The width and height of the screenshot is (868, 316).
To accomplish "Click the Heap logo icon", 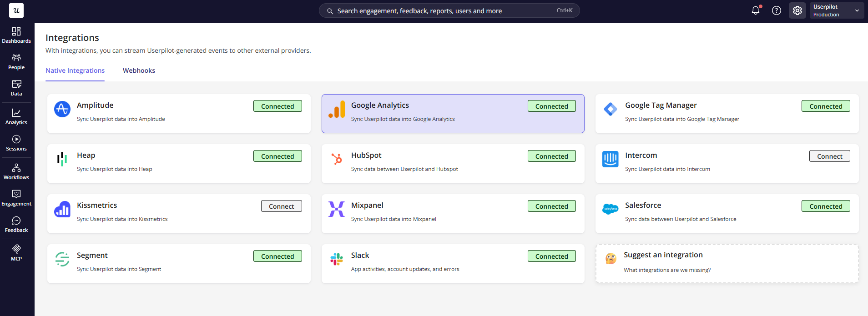I will 62,159.
